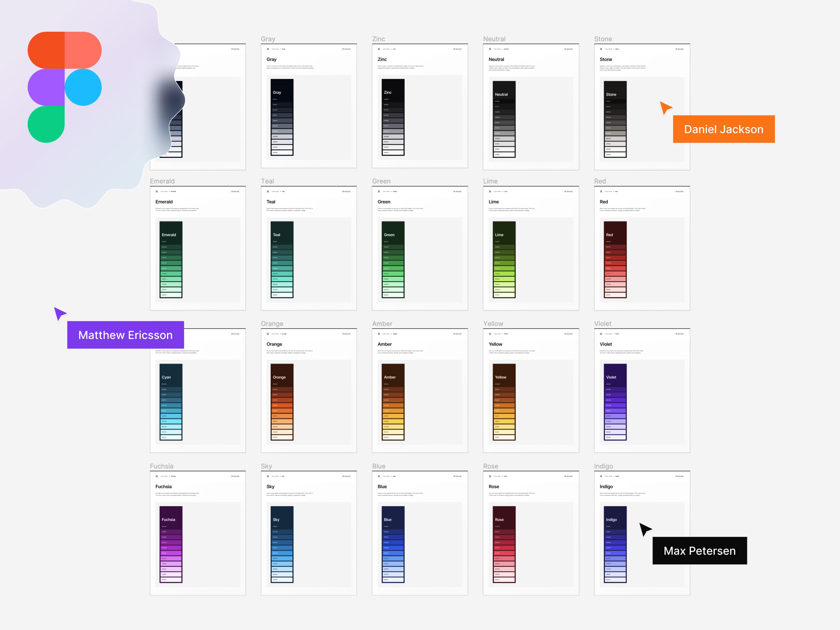840x630 pixels.
Task: Select the Fuchsia frame label
Action: click(x=161, y=466)
